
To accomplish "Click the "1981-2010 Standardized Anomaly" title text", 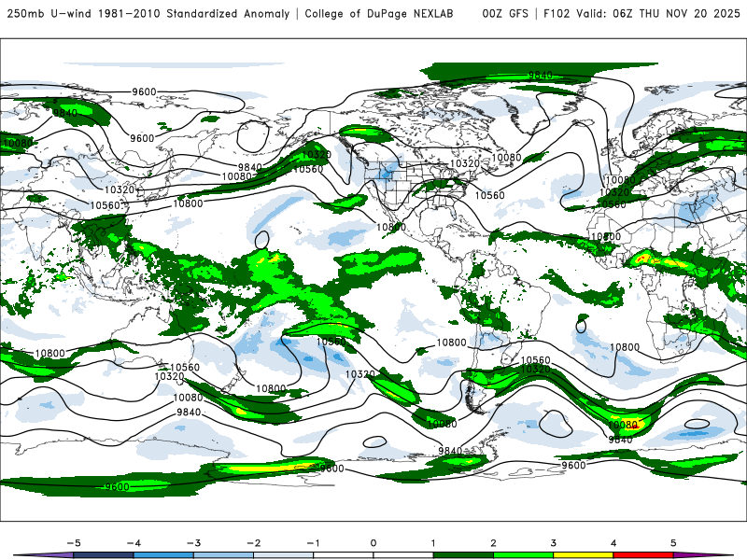I will [194, 14].
